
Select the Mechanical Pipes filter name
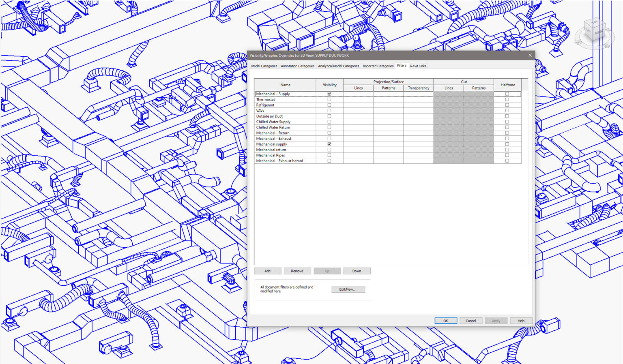pyautogui.click(x=271, y=155)
